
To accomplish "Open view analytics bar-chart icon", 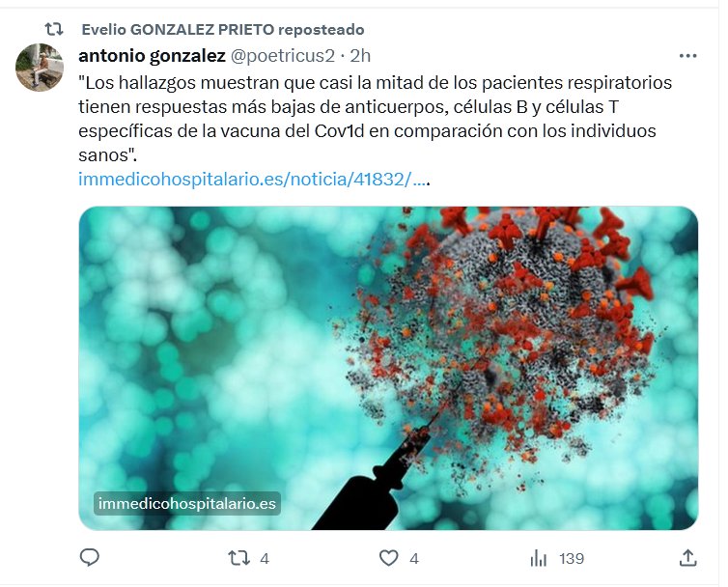I will [538, 558].
